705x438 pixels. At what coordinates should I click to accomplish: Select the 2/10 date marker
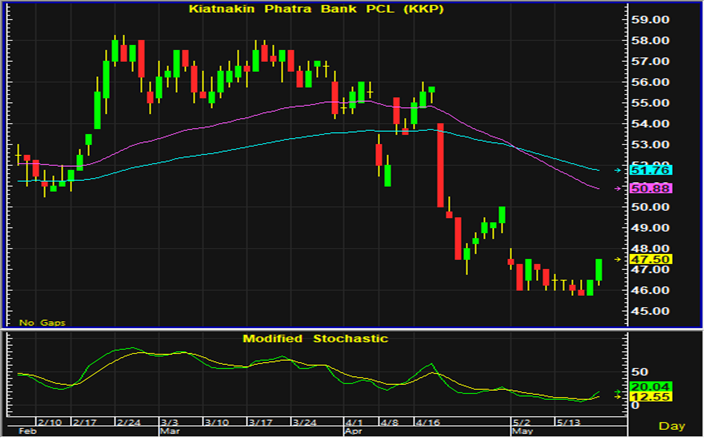point(50,423)
